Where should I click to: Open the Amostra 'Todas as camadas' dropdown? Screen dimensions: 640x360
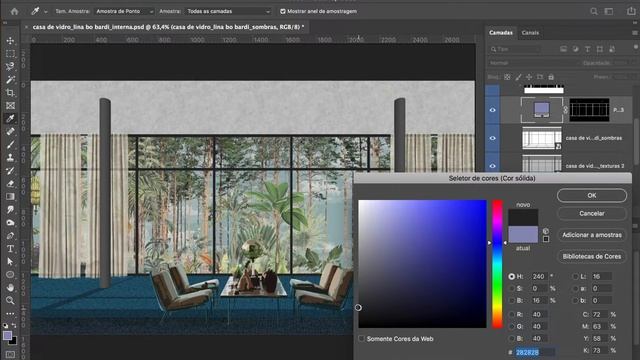[228, 11]
